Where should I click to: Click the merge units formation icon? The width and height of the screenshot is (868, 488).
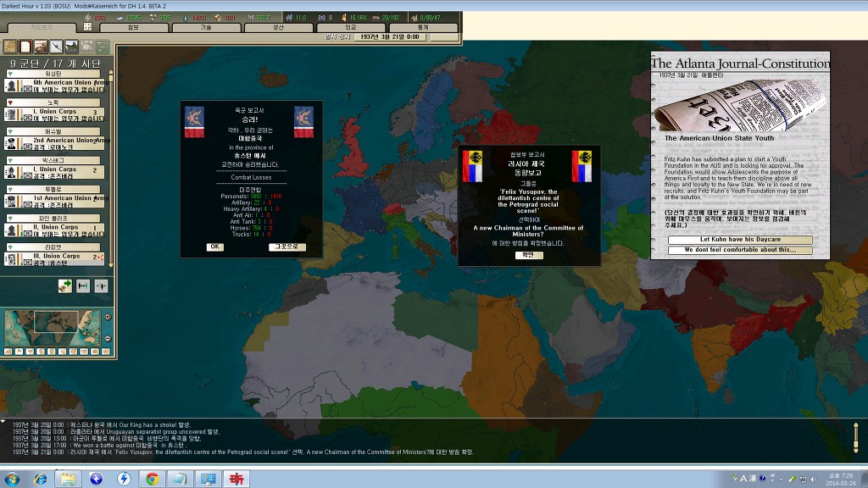101,286
